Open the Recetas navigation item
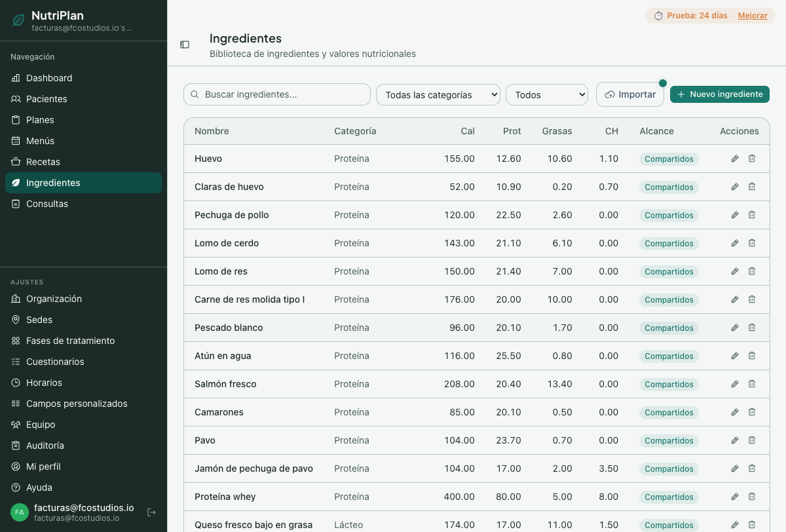Screen dimensions: 786x532 (43, 162)
